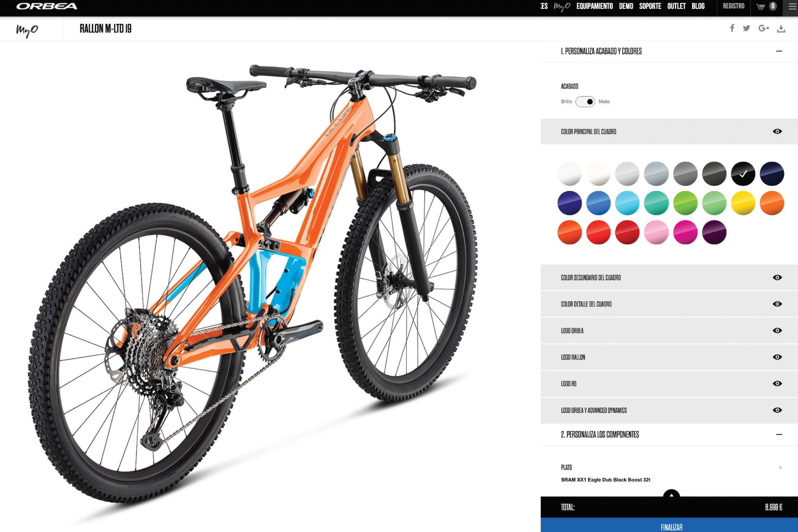Click the Orbea logo
The height and width of the screenshot is (532, 798).
(47, 6)
